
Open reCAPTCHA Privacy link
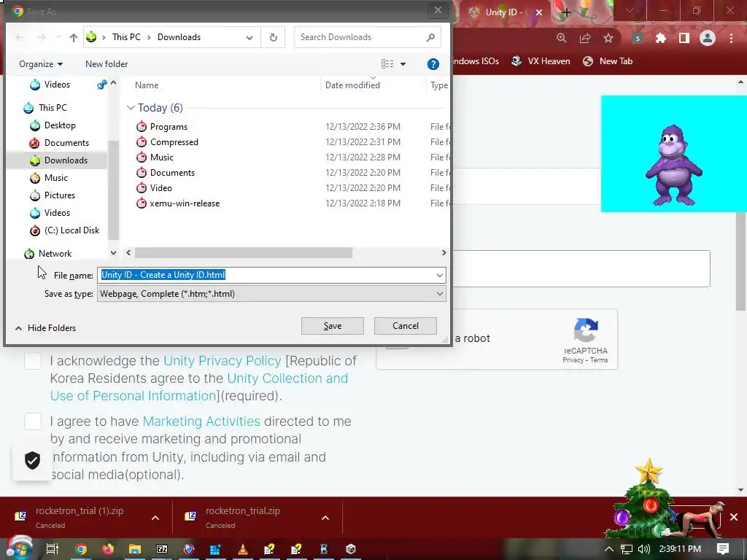573,360
